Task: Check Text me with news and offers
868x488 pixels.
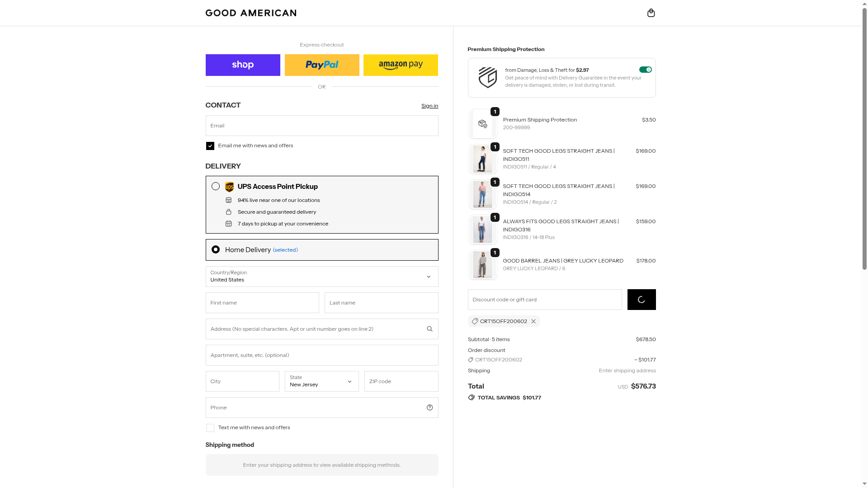Action: click(x=210, y=428)
